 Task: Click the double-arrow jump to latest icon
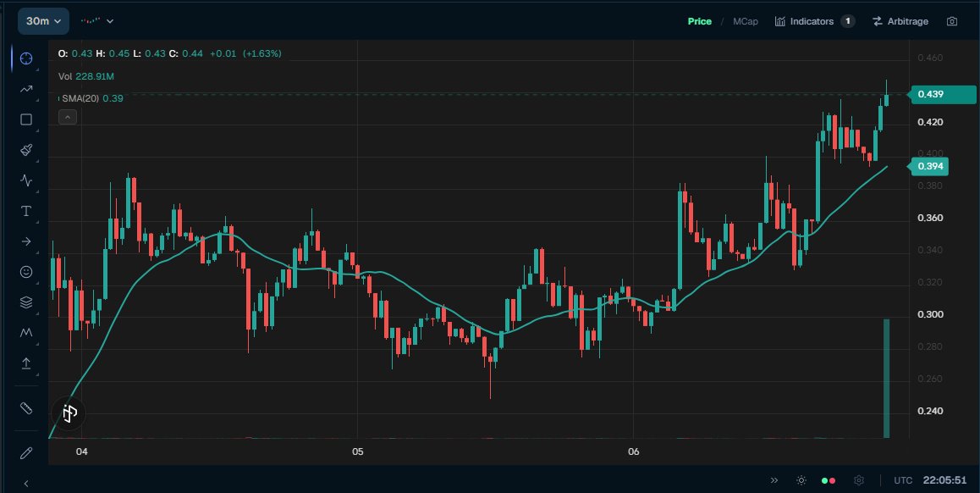pos(774,480)
